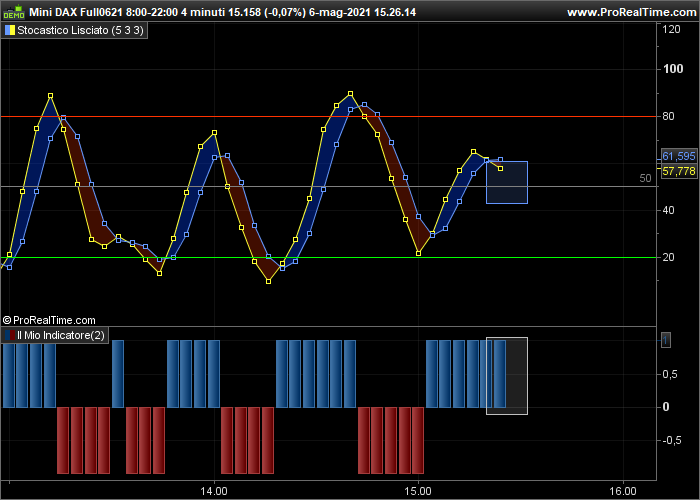Select the blue 61,595 value tag
This screenshot has width=700, height=500.
coord(679,156)
